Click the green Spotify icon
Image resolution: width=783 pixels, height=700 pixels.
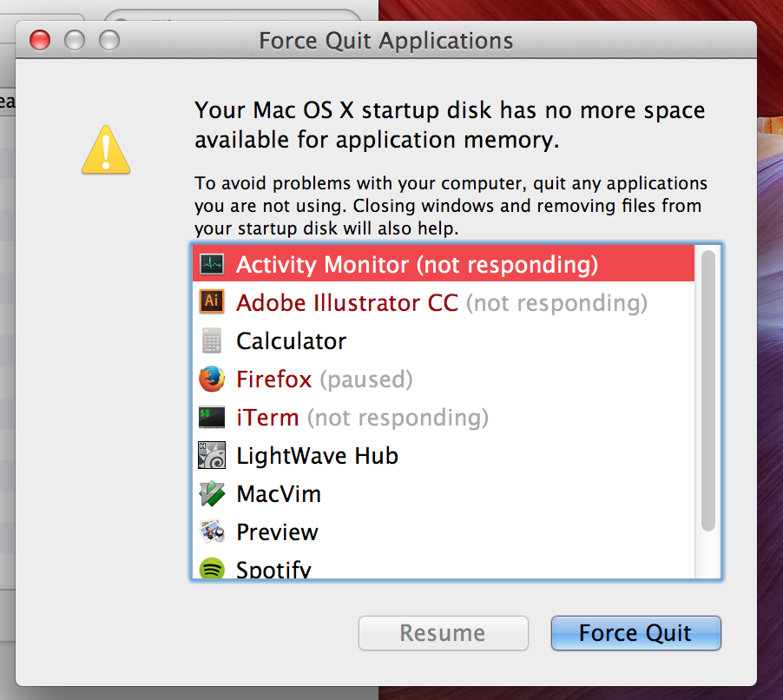(x=212, y=568)
